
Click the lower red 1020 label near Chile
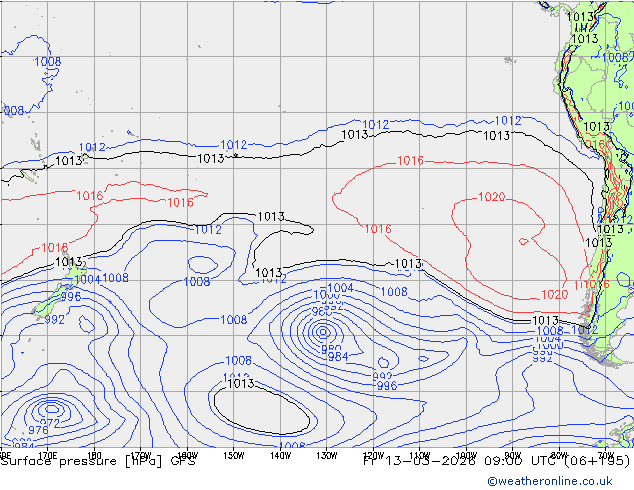click(554, 294)
